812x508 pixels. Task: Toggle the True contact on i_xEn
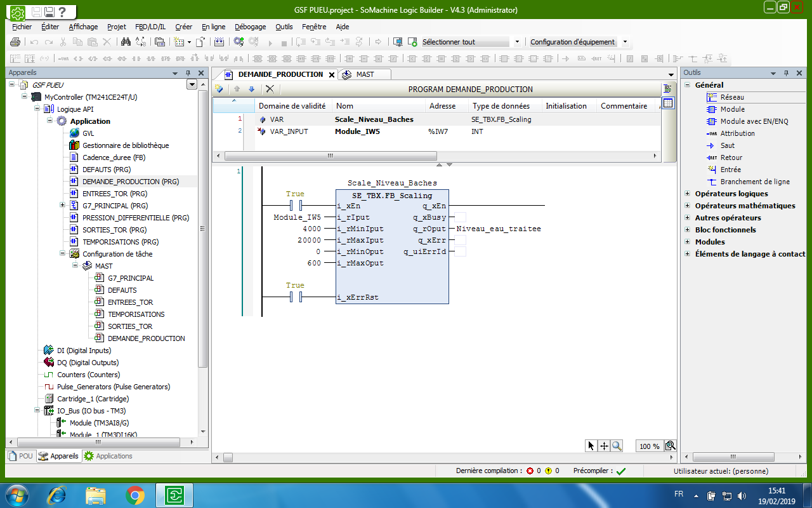pos(295,206)
